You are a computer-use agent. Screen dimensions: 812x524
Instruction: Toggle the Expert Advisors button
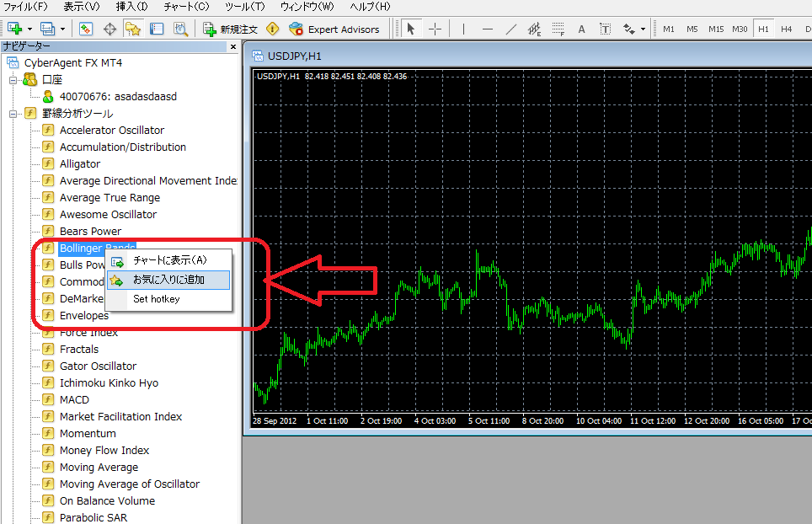334,29
